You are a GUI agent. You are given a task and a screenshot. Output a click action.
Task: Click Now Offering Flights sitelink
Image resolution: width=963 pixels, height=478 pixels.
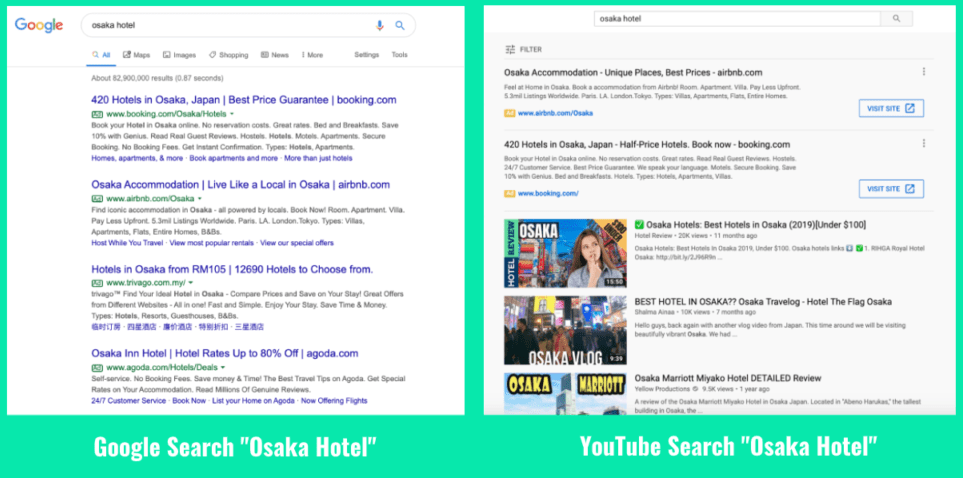coord(334,401)
